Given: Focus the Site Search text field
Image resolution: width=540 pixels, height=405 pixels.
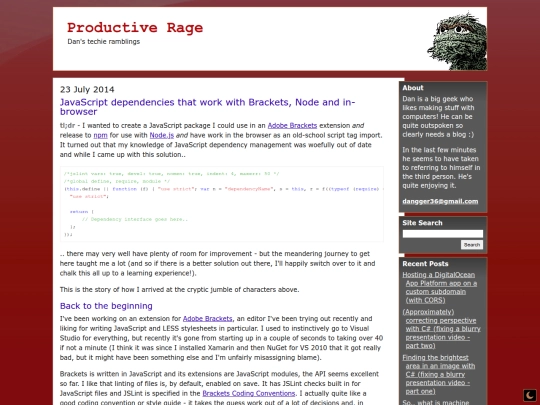Looking at the screenshot, I should pyautogui.click(x=443, y=234).
